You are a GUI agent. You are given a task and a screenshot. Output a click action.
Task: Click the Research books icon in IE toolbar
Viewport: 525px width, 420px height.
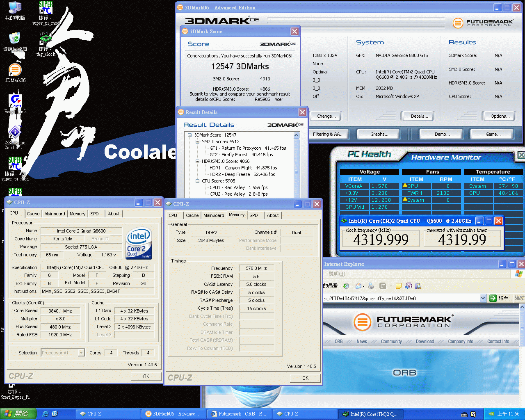tap(418, 286)
